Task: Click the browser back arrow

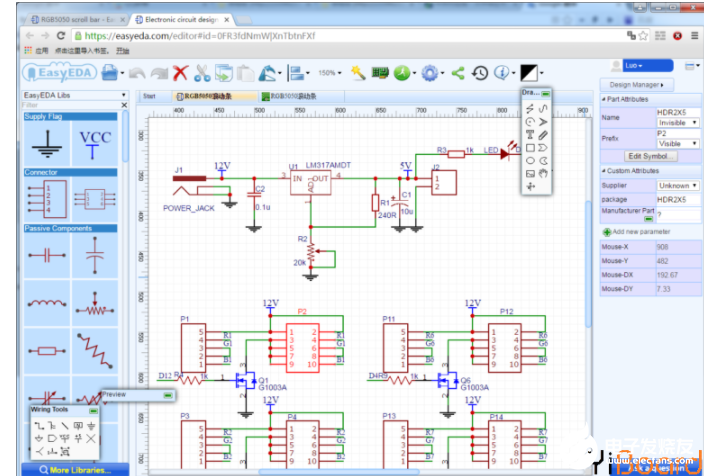Action: 30,35
